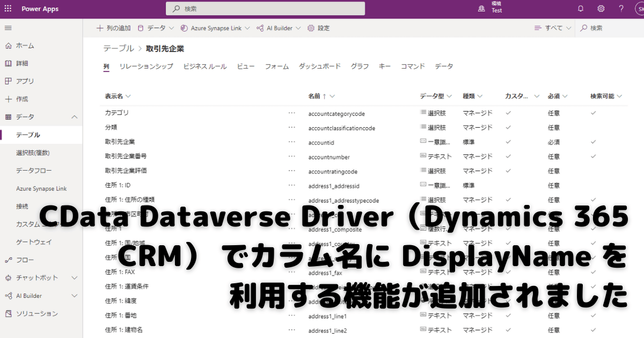Toggle the 検索可能 checkmark for accountnumber row
Viewport: 644px width, 338px height.
coord(592,157)
